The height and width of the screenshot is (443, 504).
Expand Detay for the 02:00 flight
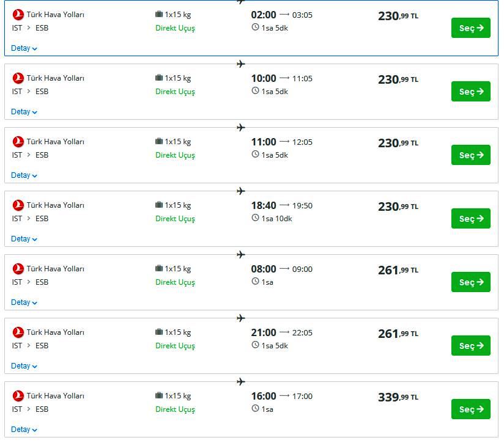coord(24,48)
